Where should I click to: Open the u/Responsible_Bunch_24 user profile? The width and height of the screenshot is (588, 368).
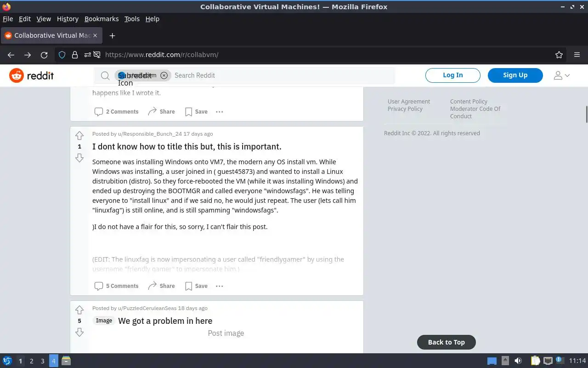pos(150,134)
